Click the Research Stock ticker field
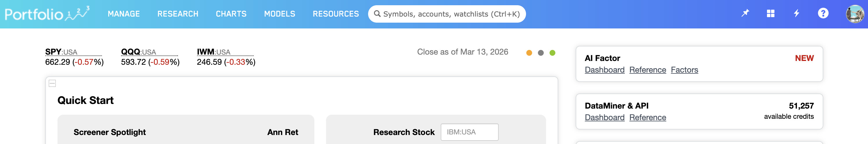Viewport: 868px width, 144px height. [x=469, y=132]
